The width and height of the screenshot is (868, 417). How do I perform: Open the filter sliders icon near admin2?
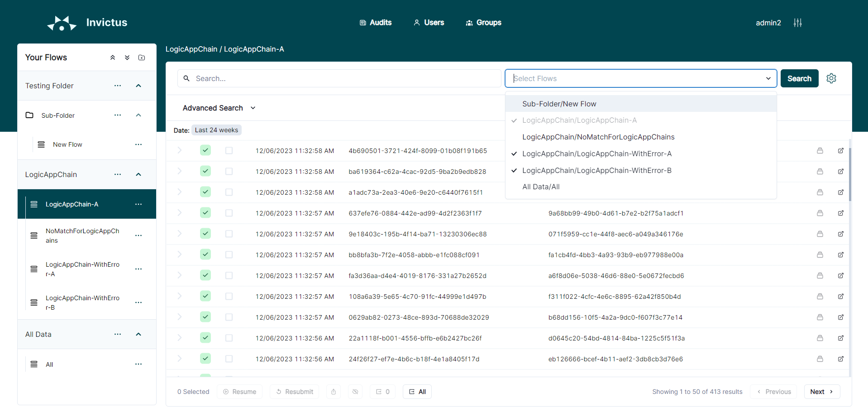click(797, 23)
